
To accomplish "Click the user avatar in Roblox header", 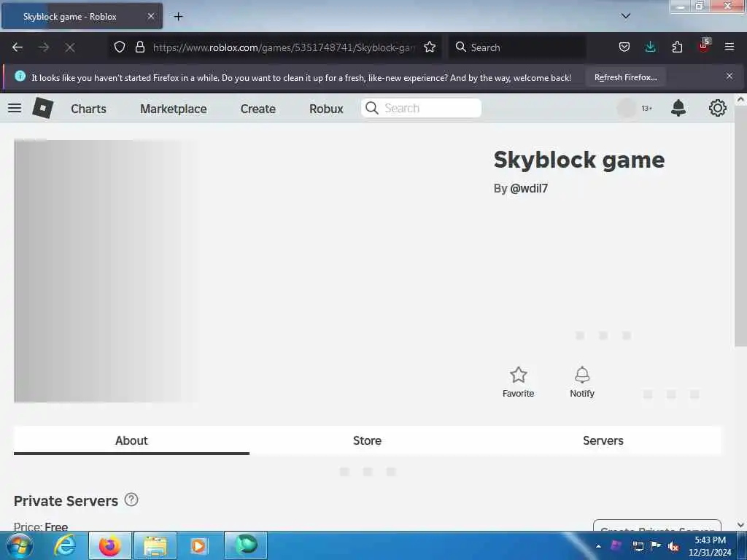I will coord(627,108).
